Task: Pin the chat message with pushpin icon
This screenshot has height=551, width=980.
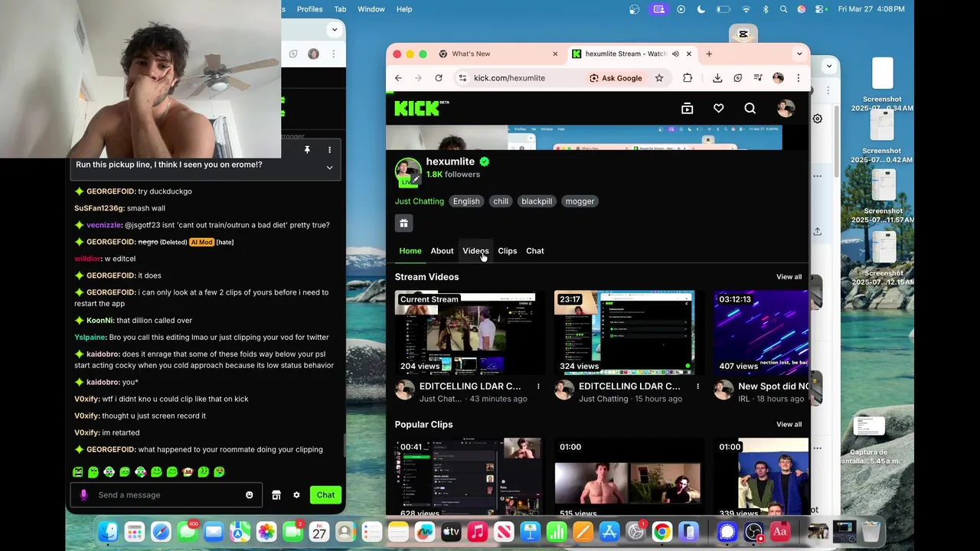Action: point(307,150)
